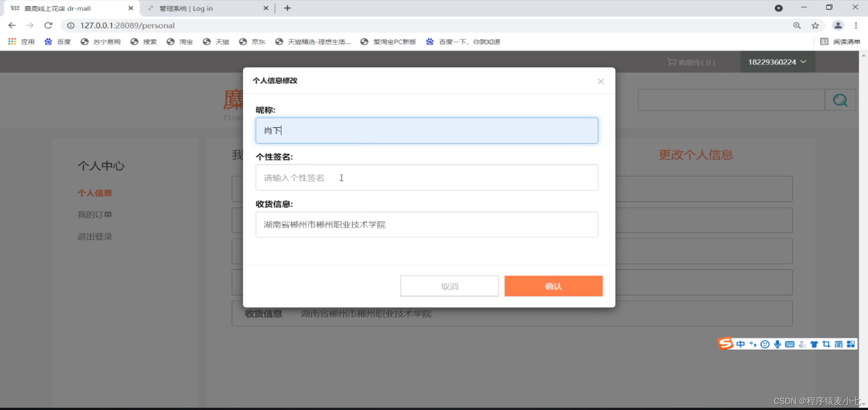Open the 搜索 bookmark
This screenshot has width=868, height=410.
(x=143, y=42)
